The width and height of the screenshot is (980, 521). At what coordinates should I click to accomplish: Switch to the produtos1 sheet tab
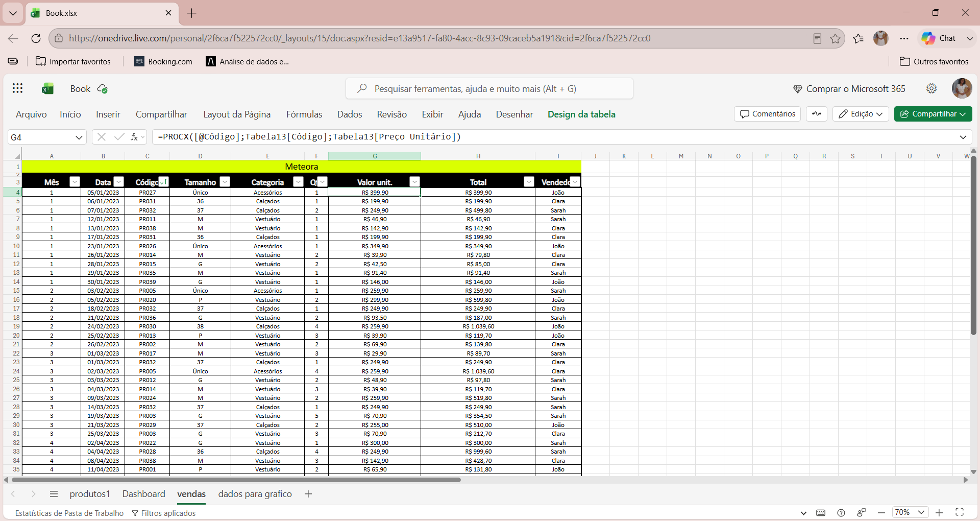pos(90,494)
